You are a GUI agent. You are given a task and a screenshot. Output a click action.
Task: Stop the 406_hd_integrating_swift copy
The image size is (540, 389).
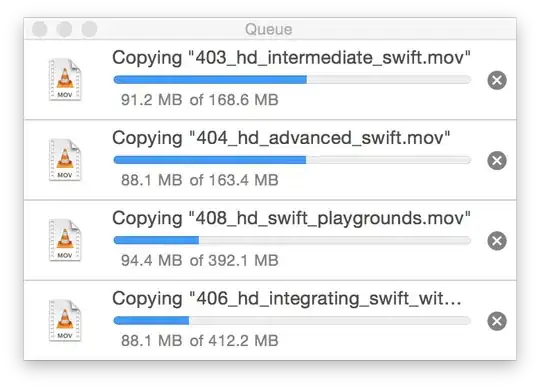(497, 321)
